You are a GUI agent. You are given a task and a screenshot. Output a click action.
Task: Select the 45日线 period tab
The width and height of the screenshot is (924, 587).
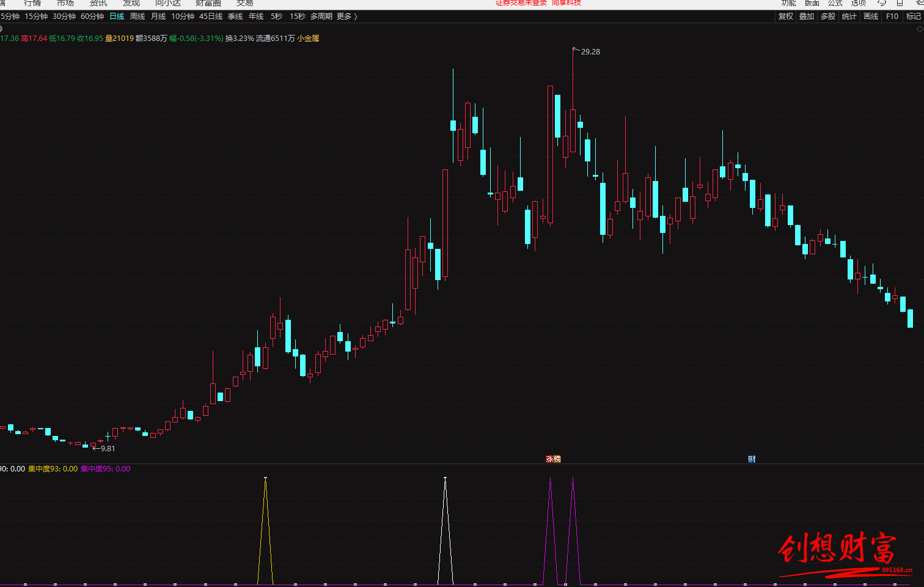[x=211, y=17]
